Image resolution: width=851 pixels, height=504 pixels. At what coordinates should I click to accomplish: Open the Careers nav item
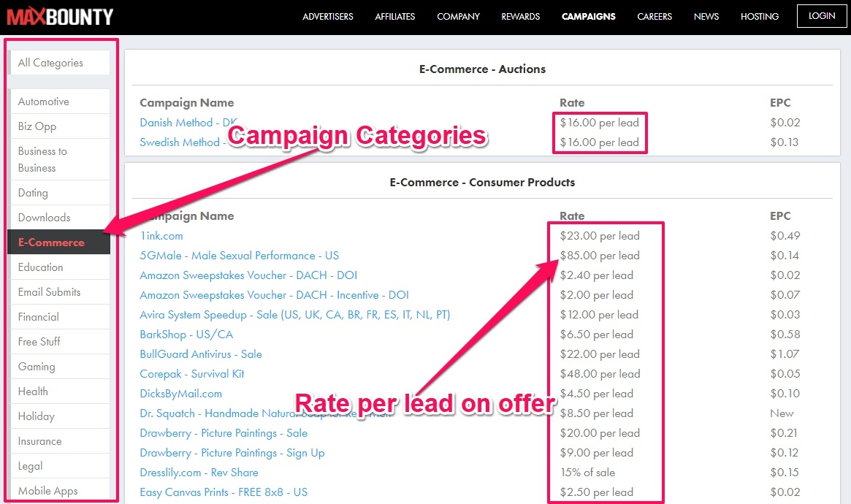pos(655,17)
